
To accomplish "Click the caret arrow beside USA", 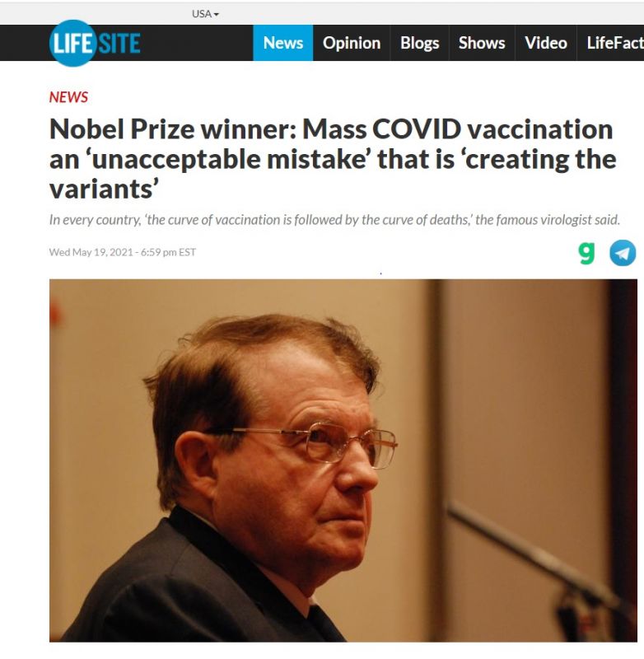I will pos(217,15).
